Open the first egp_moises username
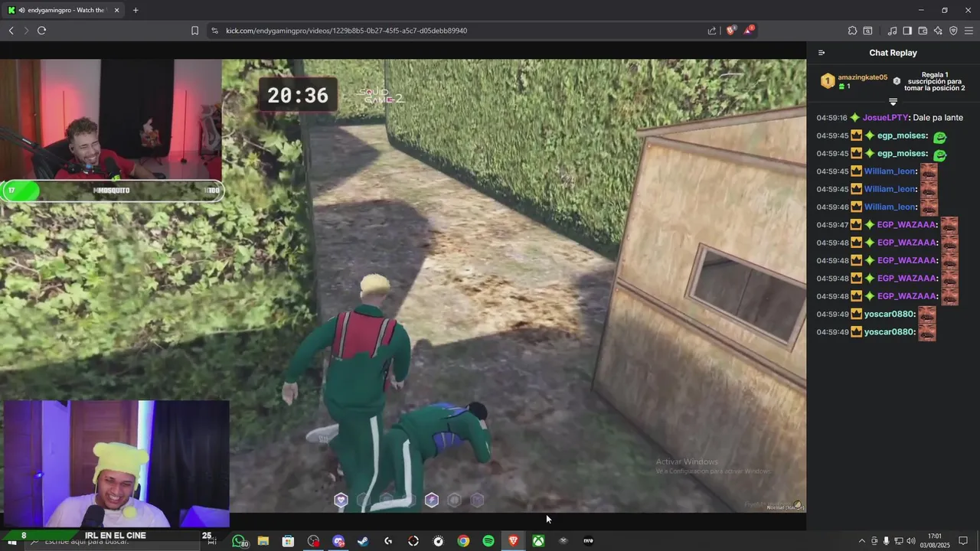This screenshot has height=551, width=980. pos(902,135)
